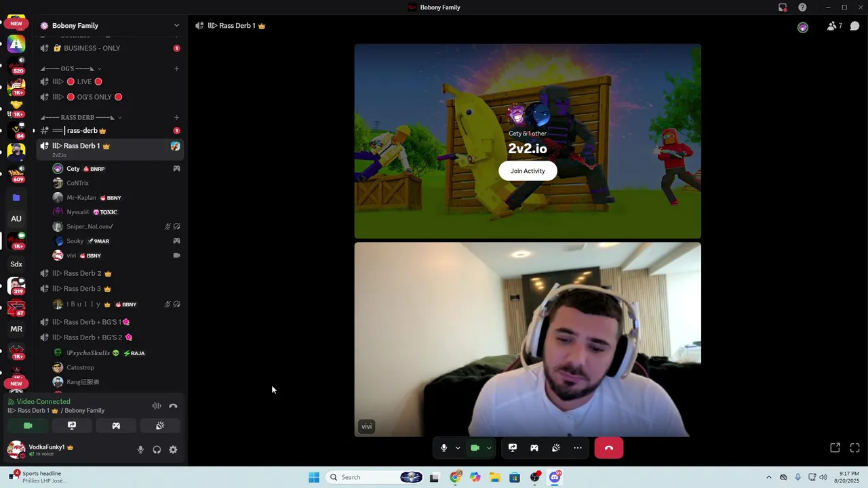The height and width of the screenshot is (488, 868).
Task: Click the Join Activity button
Action: 528,171
